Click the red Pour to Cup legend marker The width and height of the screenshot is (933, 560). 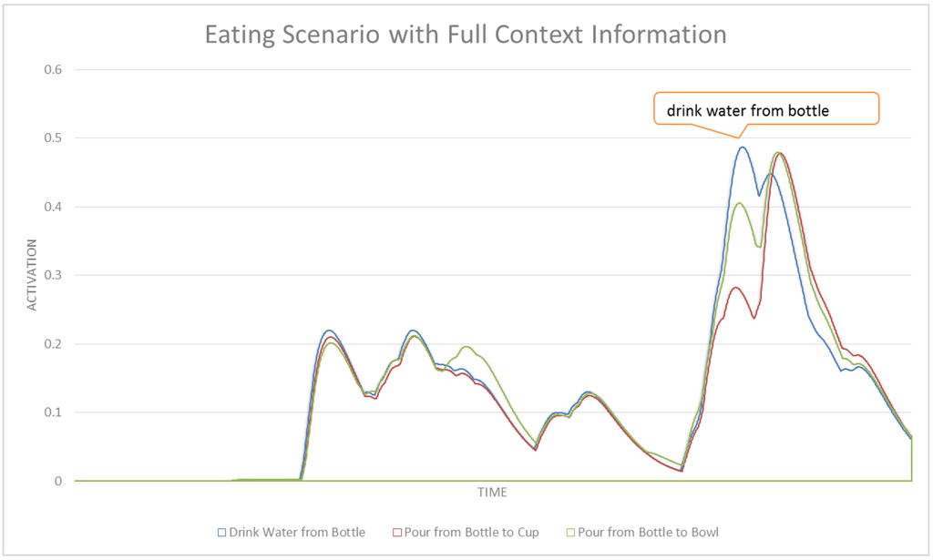398,532
